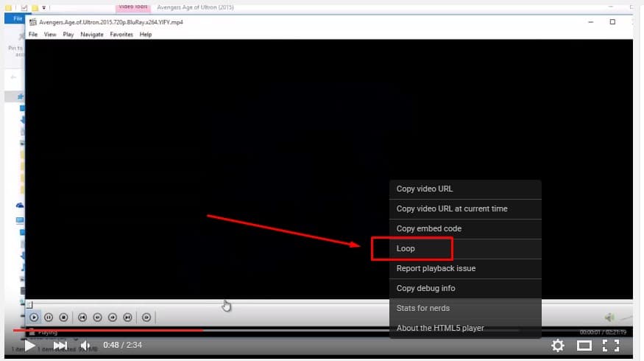Viewport: 644px width, 361px height.
Task: Click media player skip-to-next icon
Action: (x=128, y=318)
